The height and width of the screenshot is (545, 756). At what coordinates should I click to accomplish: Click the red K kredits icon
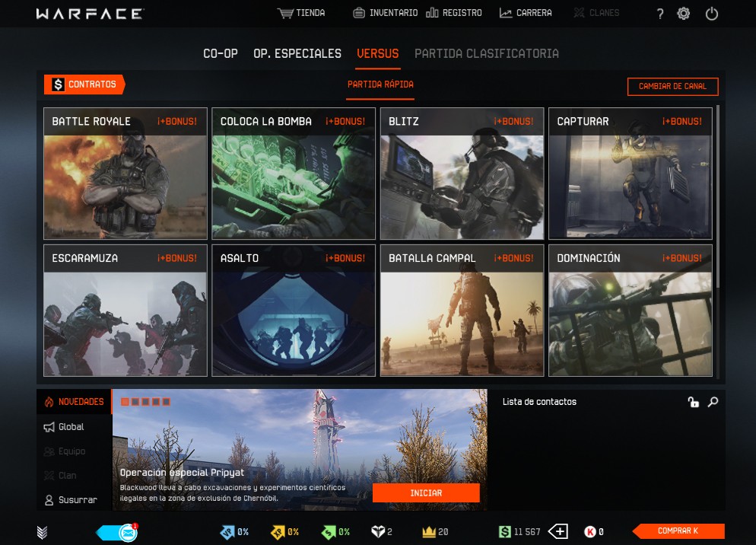tap(590, 532)
